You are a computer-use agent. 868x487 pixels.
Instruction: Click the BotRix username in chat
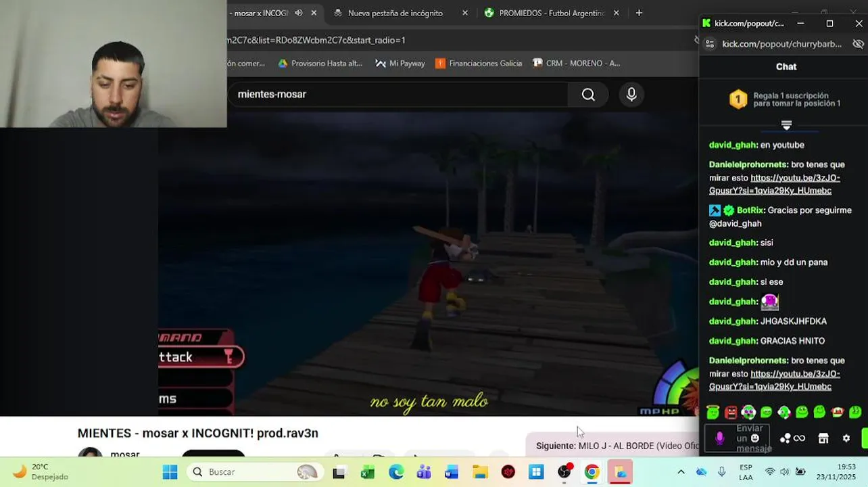click(750, 210)
